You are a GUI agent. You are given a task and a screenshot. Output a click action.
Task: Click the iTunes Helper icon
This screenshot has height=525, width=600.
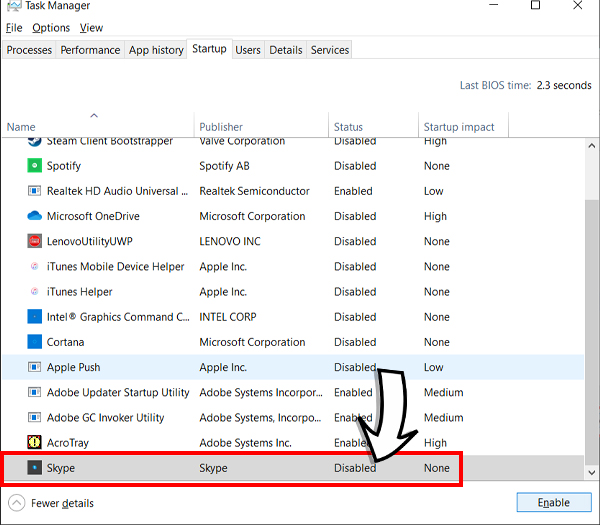coord(34,292)
